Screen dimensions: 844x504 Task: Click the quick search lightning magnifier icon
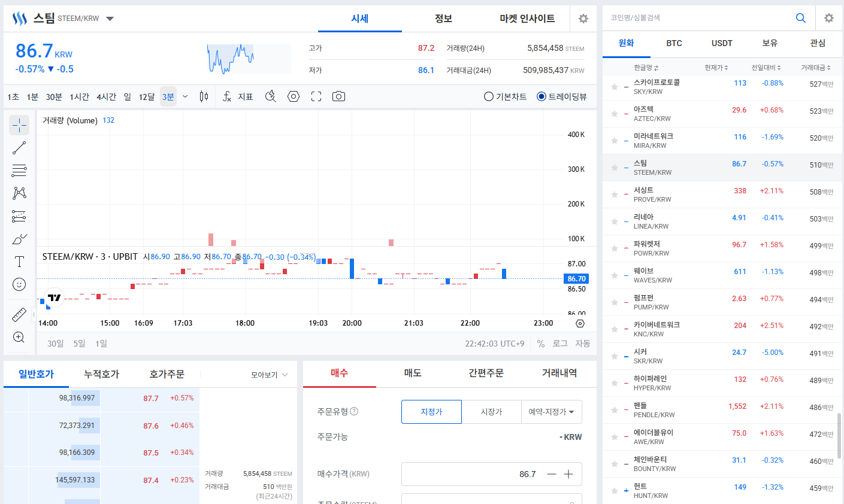(271, 96)
